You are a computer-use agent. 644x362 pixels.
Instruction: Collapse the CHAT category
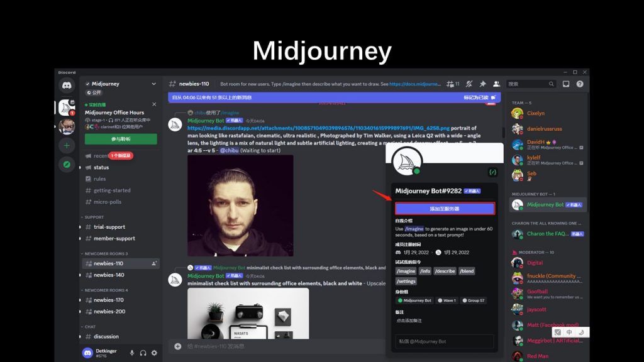coord(90,327)
